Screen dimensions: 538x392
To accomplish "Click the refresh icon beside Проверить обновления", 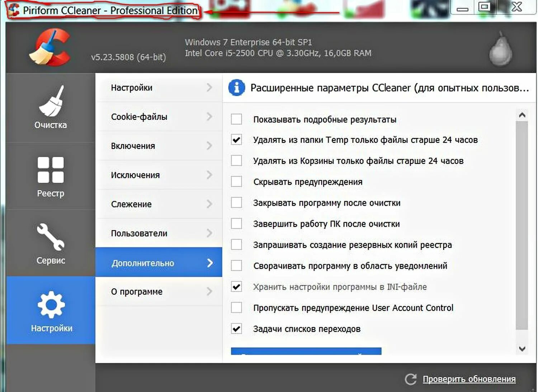I will [411, 379].
